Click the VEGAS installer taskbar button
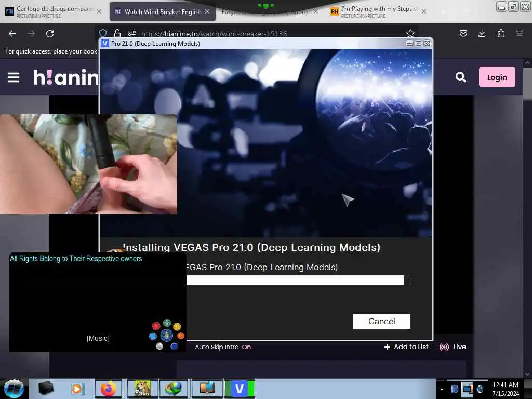 240,389
